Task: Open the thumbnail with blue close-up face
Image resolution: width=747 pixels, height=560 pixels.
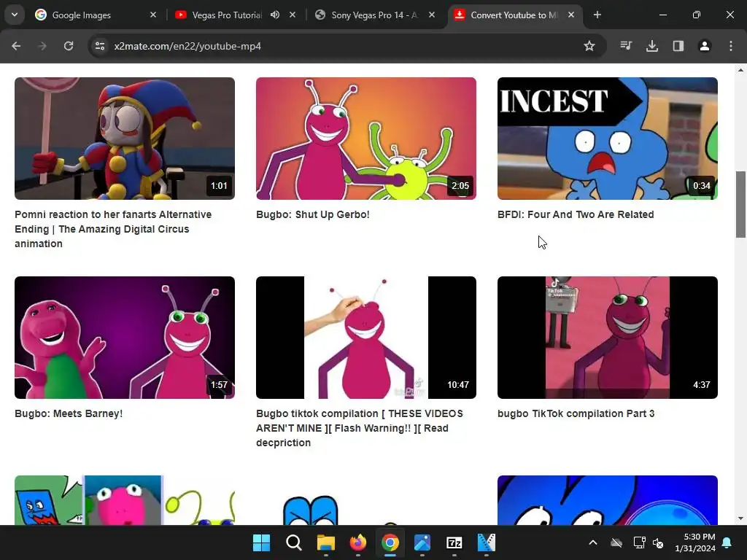Action: [608, 500]
